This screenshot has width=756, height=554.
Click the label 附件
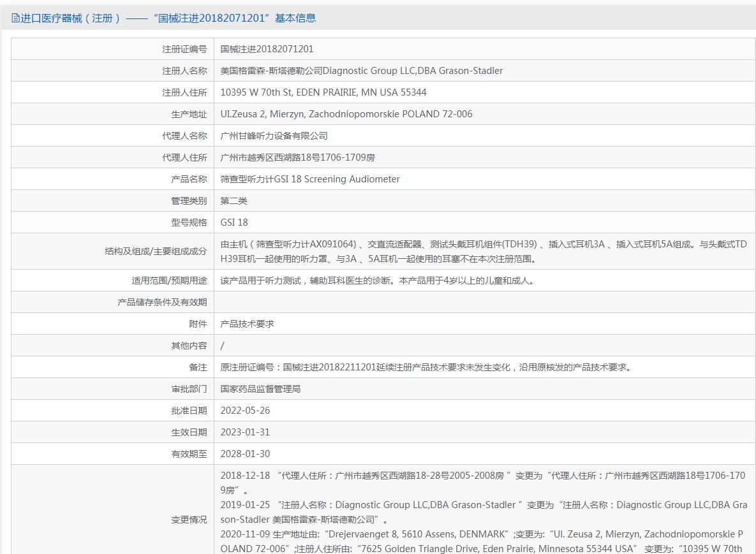click(x=198, y=324)
